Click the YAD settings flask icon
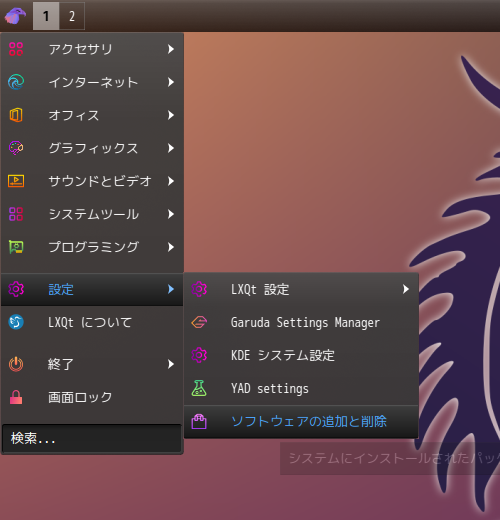 coord(199,388)
